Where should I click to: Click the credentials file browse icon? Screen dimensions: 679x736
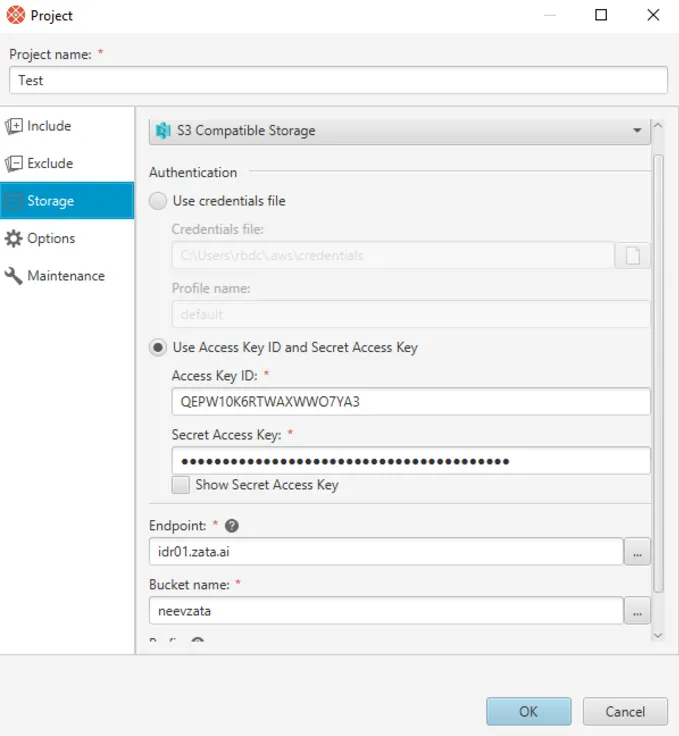(633, 256)
